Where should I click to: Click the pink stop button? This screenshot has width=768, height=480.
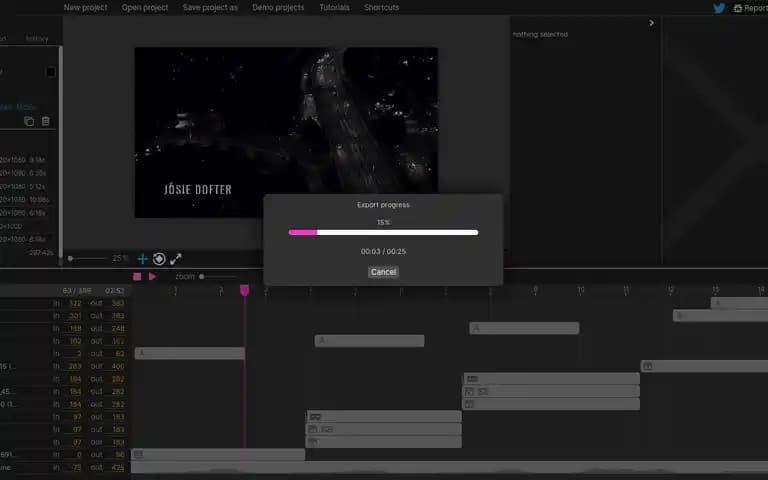[137, 277]
